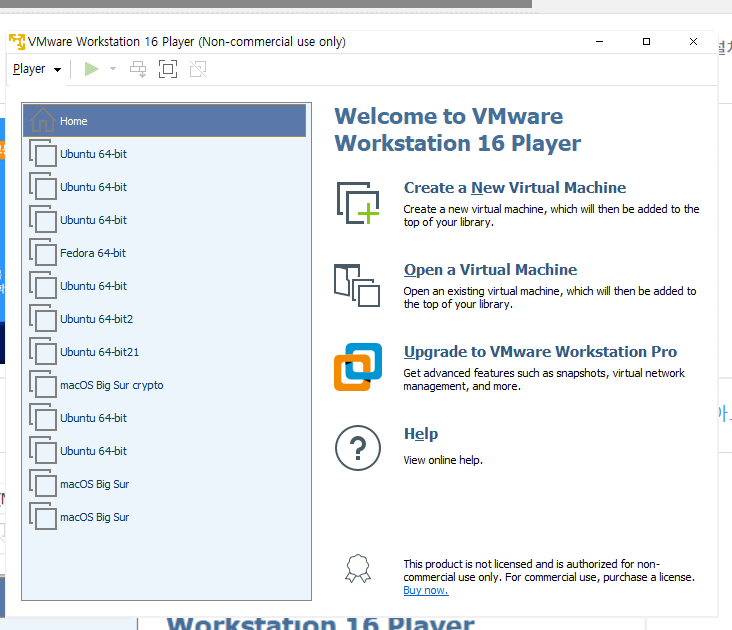
Task: Click the Buy now link
Action: coord(426,590)
